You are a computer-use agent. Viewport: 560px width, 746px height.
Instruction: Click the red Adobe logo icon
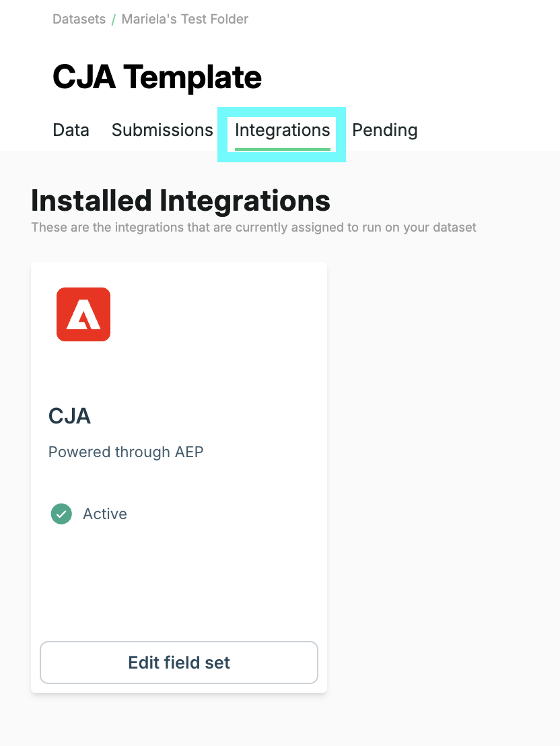pyautogui.click(x=83, y=314)
